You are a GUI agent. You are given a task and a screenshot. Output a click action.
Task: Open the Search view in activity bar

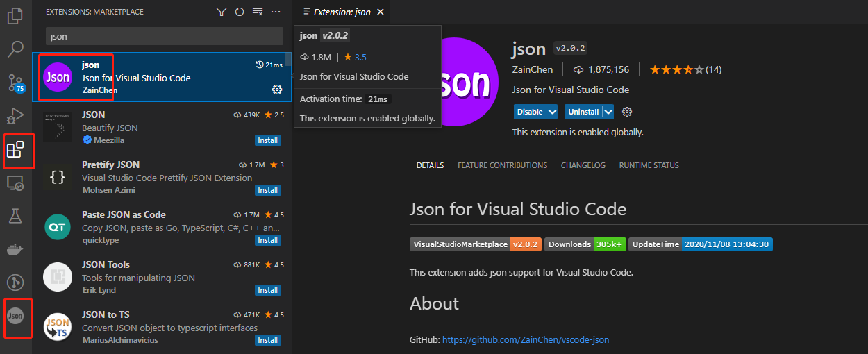pyautogui.click(x=15, y=49)
